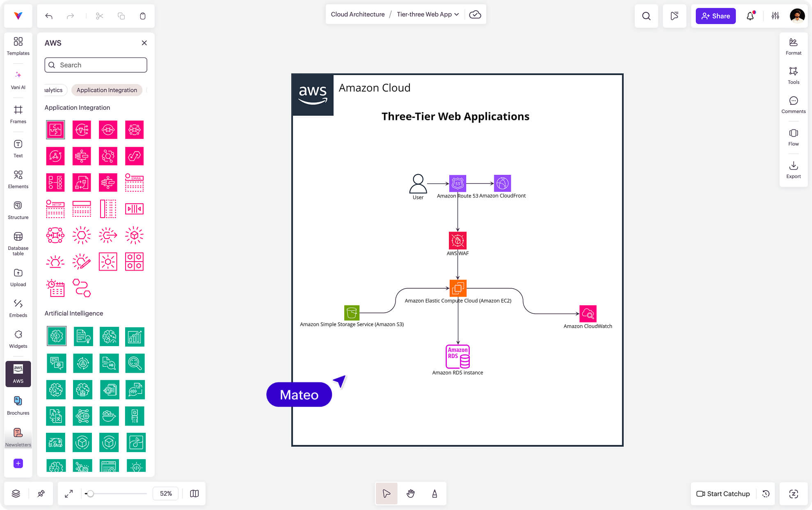Viewport: 812px width, 510px height.
Task: Toggle the pin icon in bottom bar
Action: pos(41,494)
